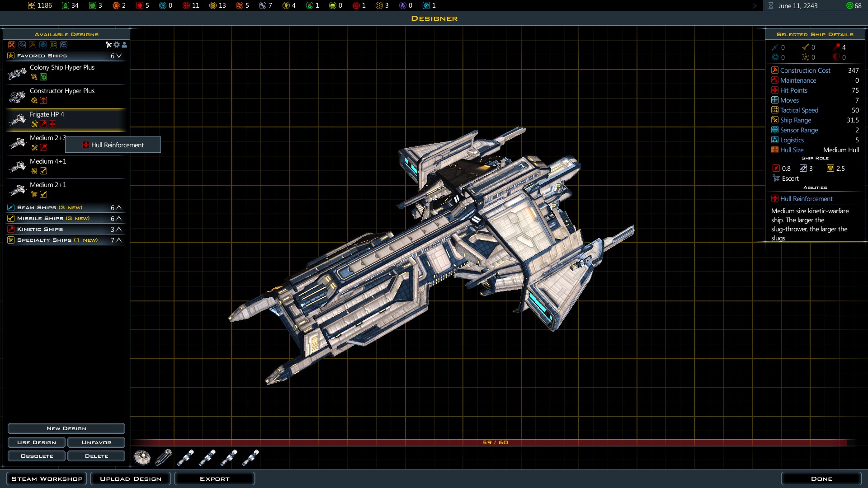Viewport: 868px width, 488px height.
Task: Expand the Beam Ships category
Action: [118, 208]
